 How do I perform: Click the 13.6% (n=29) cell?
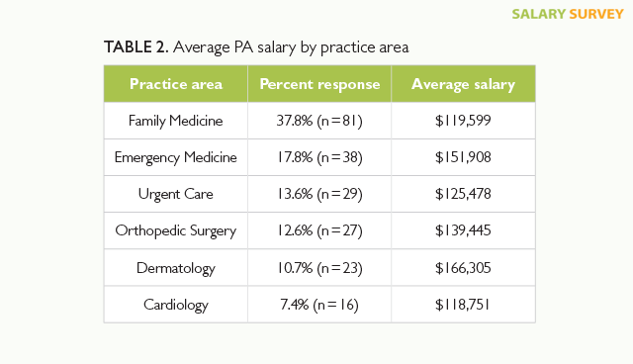[319, 194]
